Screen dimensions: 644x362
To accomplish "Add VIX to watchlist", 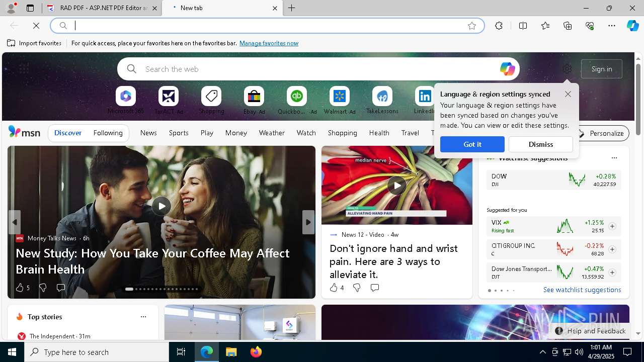I will [x=612, y=226].
